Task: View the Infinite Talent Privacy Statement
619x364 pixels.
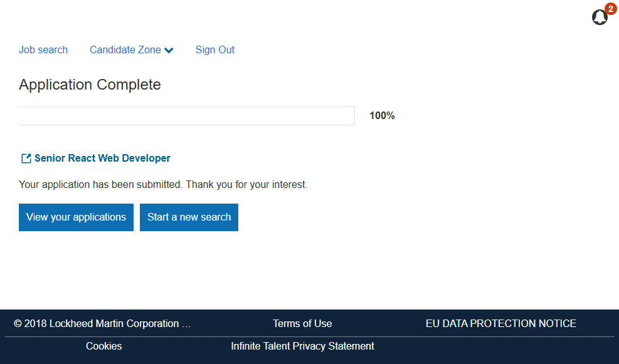Action: point(302,346)
